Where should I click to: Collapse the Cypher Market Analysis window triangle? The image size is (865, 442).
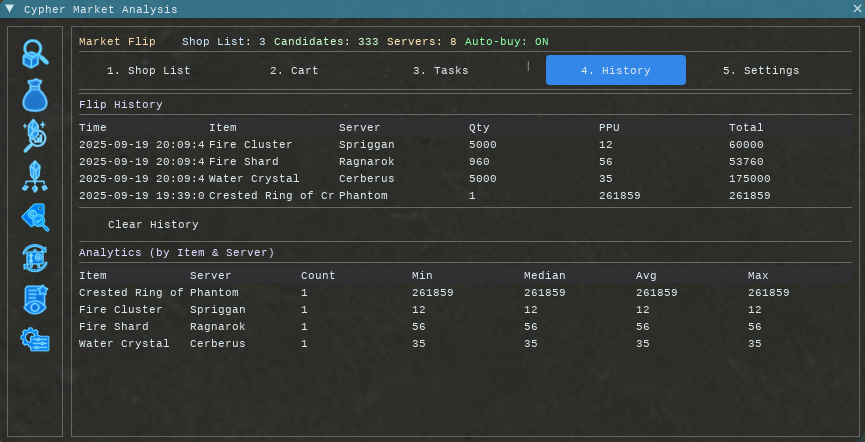(10, 9)
